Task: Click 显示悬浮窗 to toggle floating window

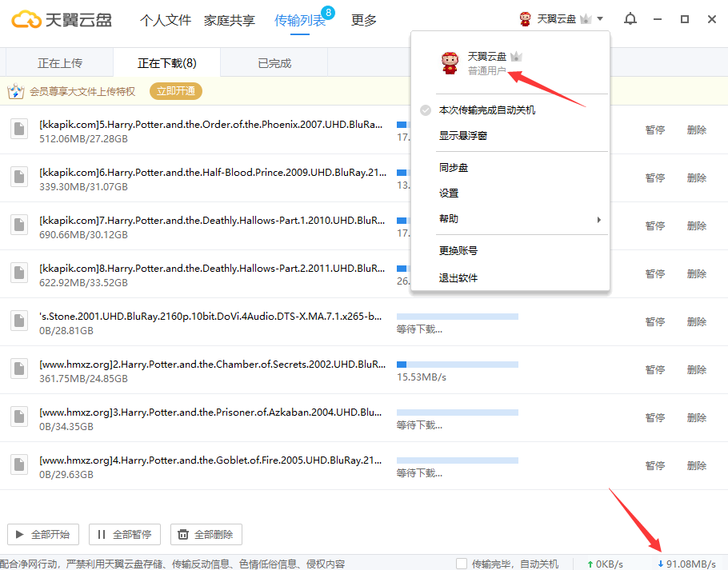Action: (462, 136)
